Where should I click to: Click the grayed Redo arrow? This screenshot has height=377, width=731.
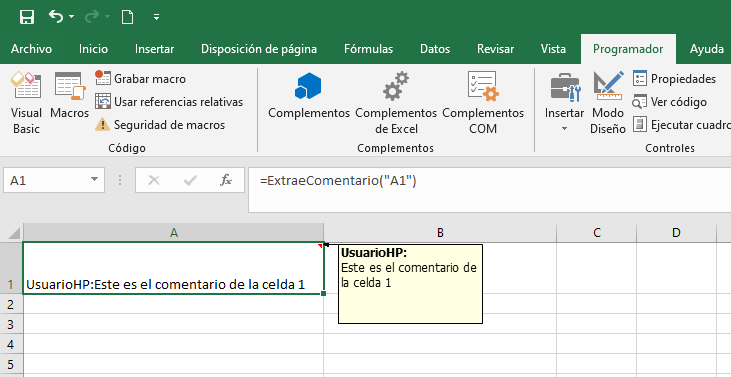(91, 17)
